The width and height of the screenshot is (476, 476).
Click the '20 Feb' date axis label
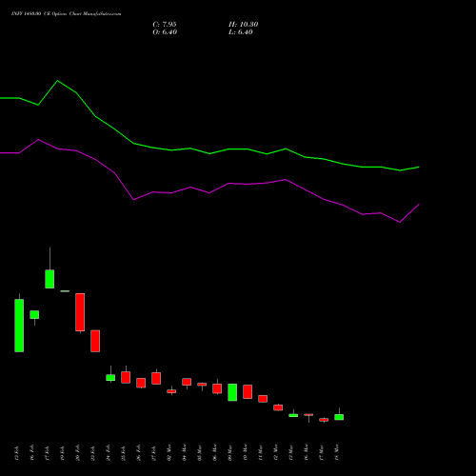click(x=77, y=453)
